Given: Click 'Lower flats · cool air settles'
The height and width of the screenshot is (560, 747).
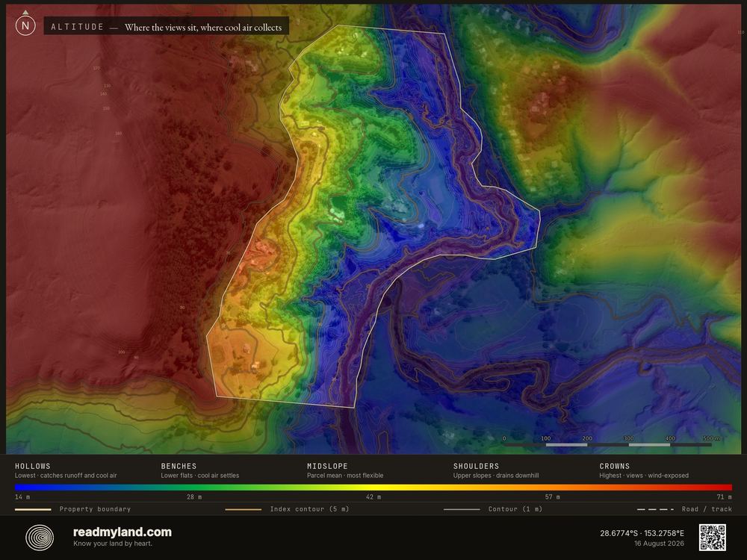Looking at the screenshot, I should point(200,475).
